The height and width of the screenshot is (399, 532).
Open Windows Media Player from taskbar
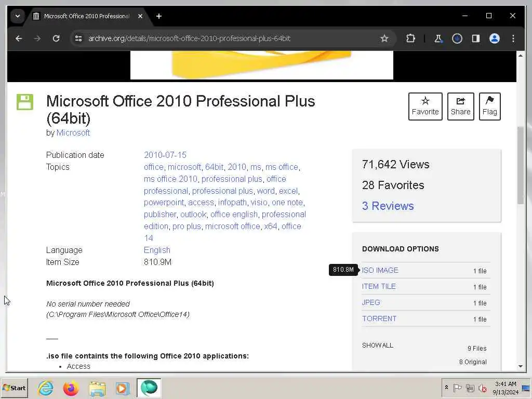pos(123,388)
